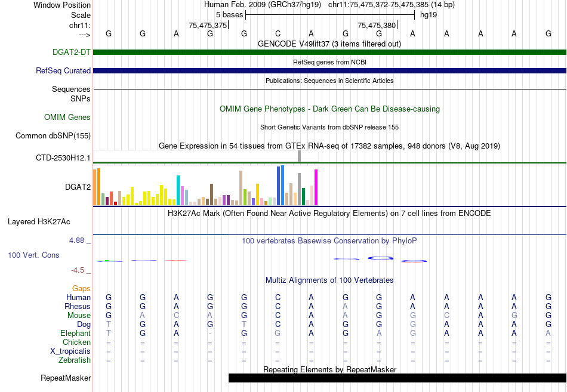The image size is (567, 392).
Task: Click the Sequences track label
Action: (x=71, y=89)
